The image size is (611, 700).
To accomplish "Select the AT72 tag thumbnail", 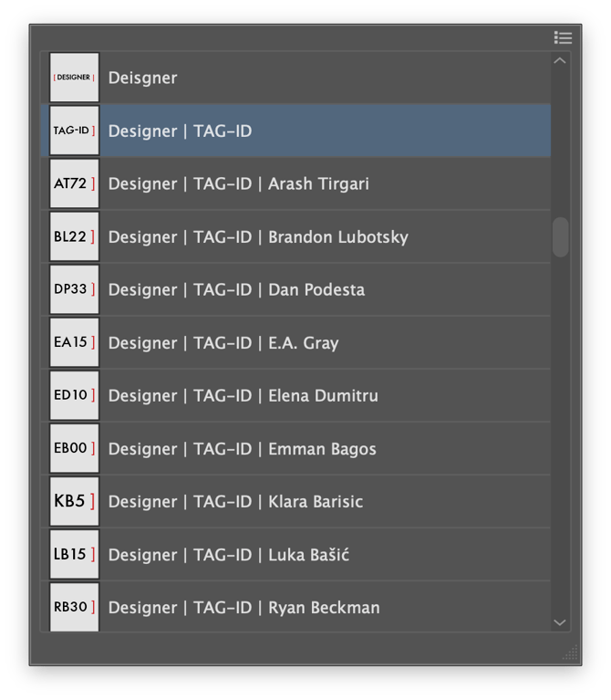I will coord(74,183).
